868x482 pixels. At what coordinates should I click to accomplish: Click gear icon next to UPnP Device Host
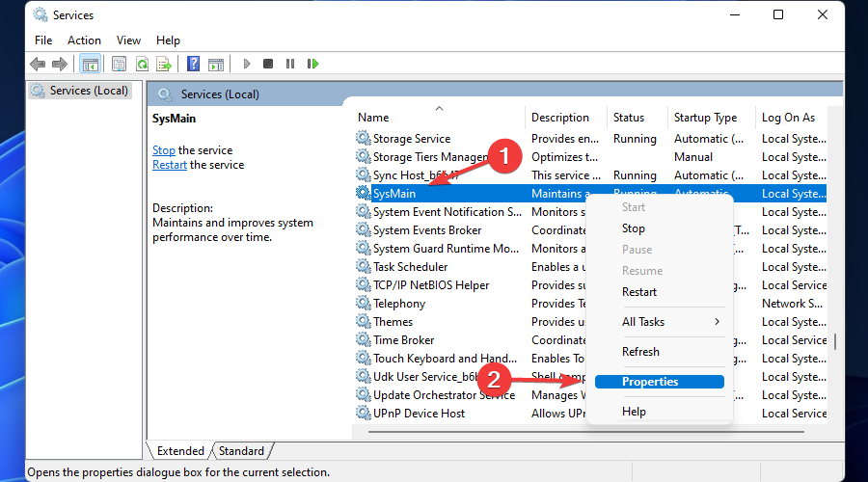(364, 413)
